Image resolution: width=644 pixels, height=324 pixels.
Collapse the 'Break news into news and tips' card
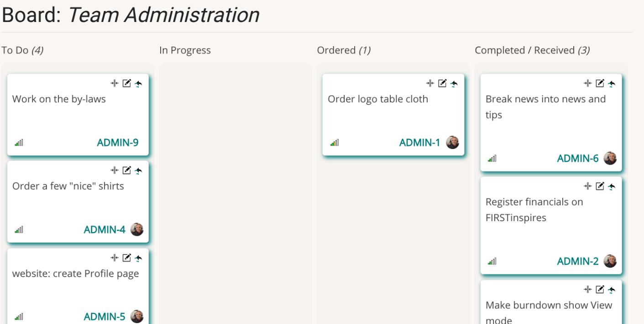(x=588, y=83)
